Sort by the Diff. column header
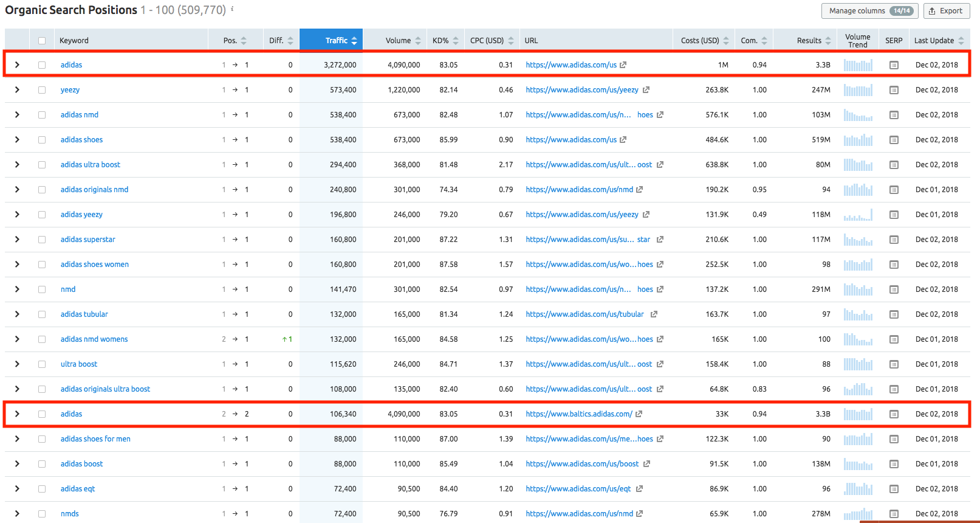The image size is (980, 523). [281, 41]
